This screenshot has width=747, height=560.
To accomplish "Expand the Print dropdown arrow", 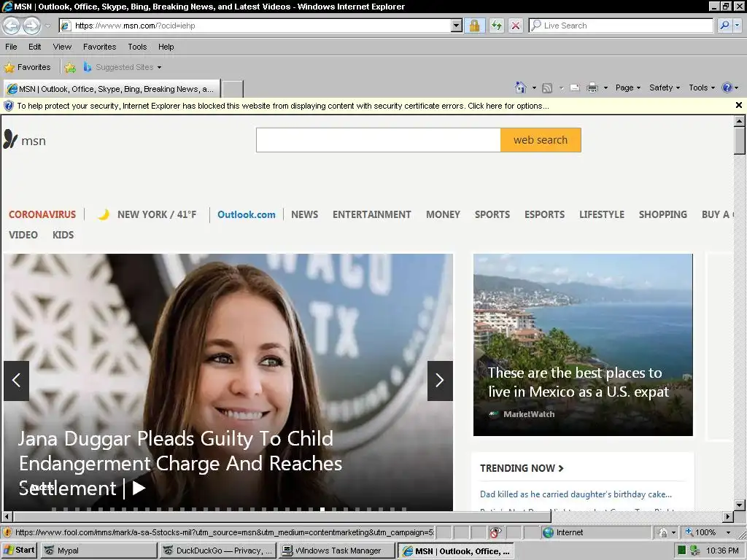I will click(605, 87).
